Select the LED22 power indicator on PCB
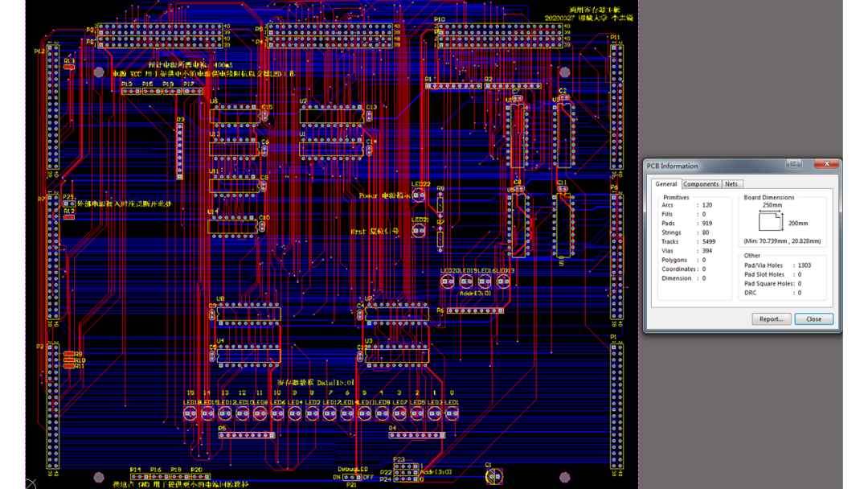868x489 pixels. [x=419, y=195]
